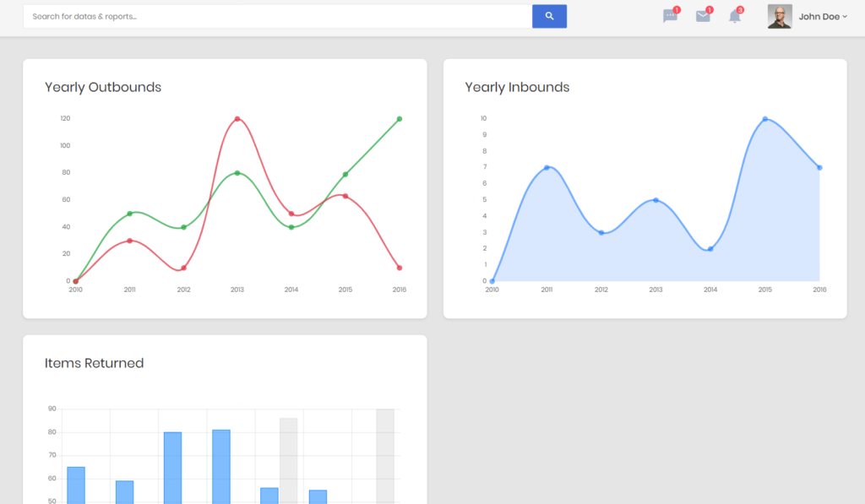Click the green data point at 2016
This screenshot has width=865, height=504.
coord(400,119)
